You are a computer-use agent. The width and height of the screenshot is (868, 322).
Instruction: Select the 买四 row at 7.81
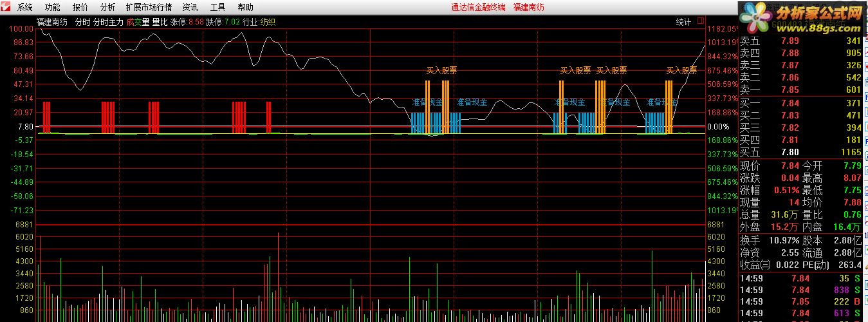pyautogui.click(x=801, y=140)
